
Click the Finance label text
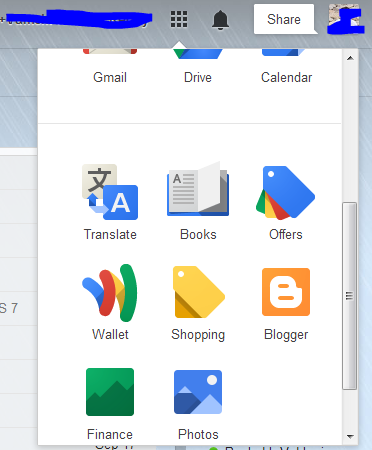click(x=110, y=434)
